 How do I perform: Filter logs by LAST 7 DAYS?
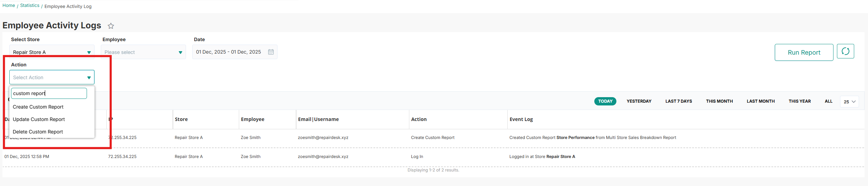tap(679, 101)
